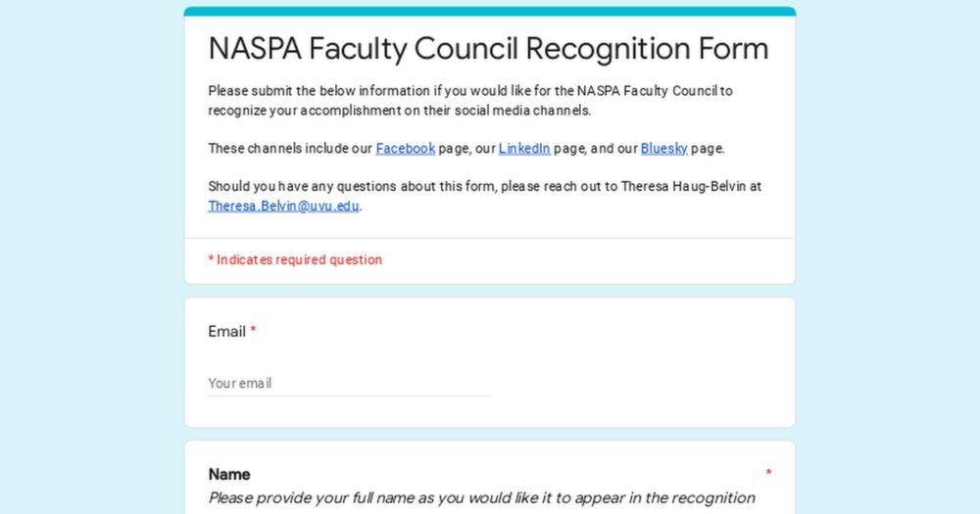This screenshot has height=514, width=980.
Task: Focus the Your email input field
Action: pyautogui.click(x=348, y=384)
